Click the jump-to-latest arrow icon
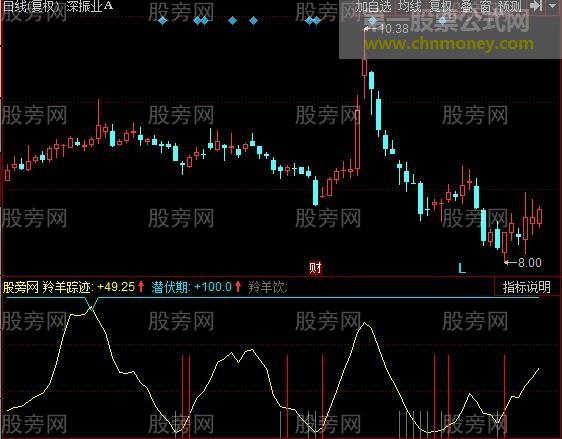The width and height of the screenshot is (562, 439). 536,6
